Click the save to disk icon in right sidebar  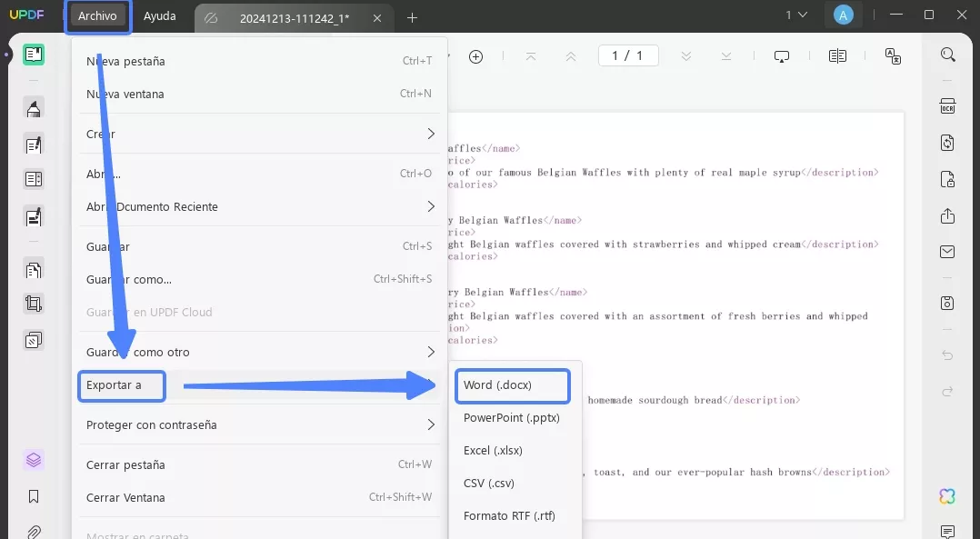pos(947,303)
